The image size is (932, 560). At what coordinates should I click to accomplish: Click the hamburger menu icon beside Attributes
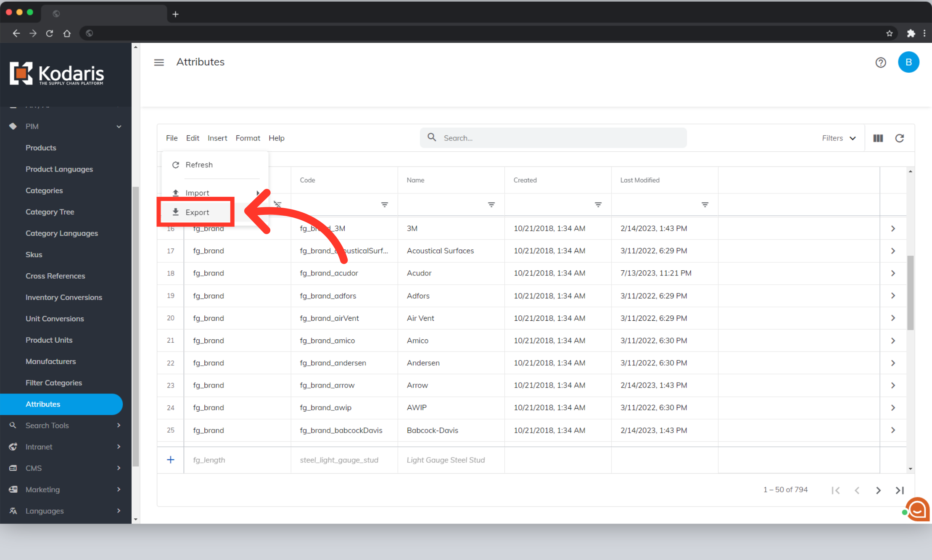[x=159, y=62]
